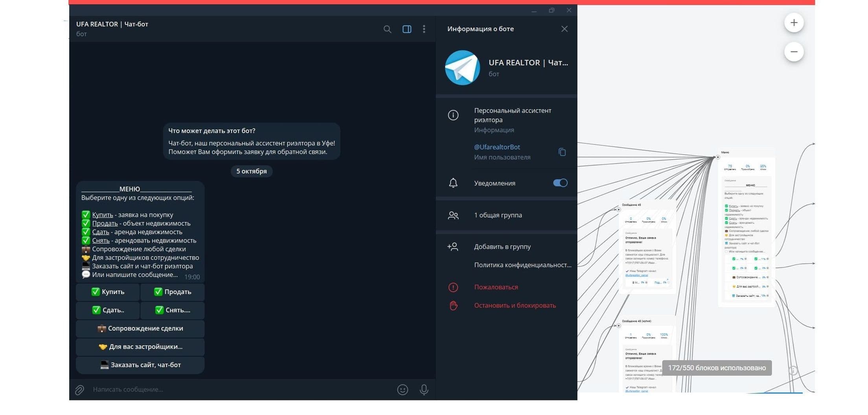Click Заказать сайт, чат-бот button

140,365
